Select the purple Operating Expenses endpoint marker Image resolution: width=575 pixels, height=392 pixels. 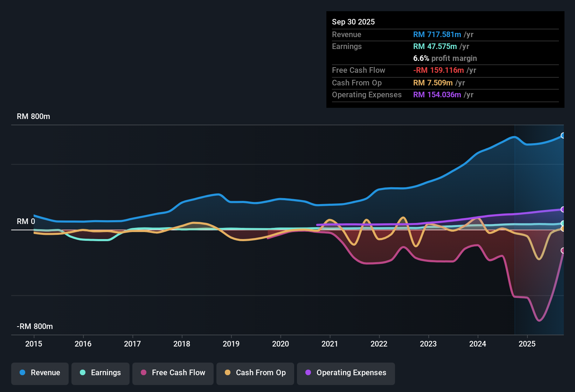[x=563, y=209]
